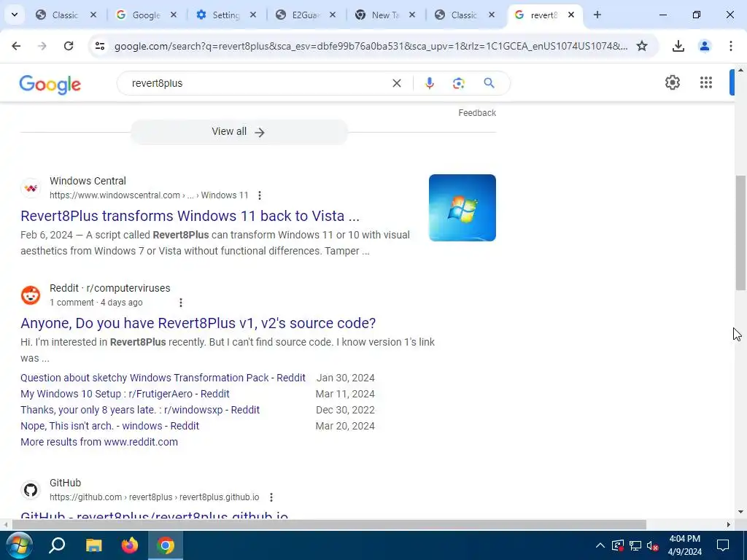Click the Reddit site favicon
The height and width of the screenshot is (560, 747).
click(31, 295)
